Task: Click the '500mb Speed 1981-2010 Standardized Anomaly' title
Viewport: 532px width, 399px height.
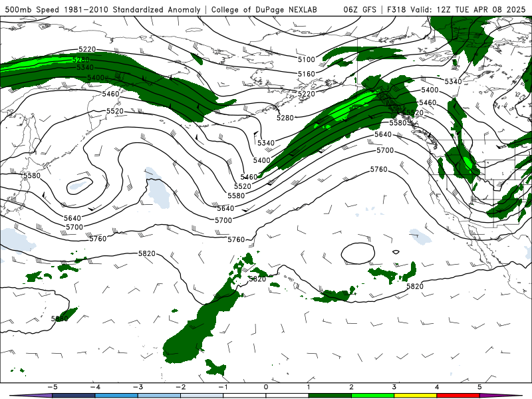Action: 103,9
